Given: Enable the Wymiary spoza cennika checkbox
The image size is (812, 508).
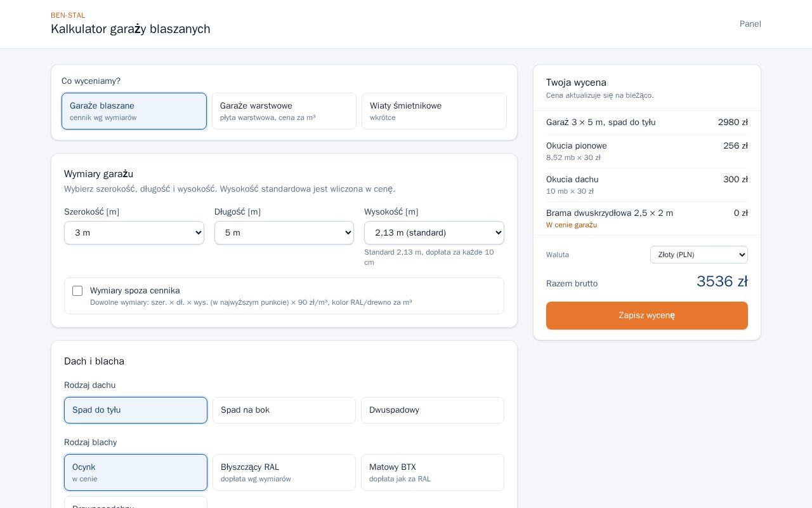Looking at the screenshot, I should pyautogui.click(x=77, y=291).
